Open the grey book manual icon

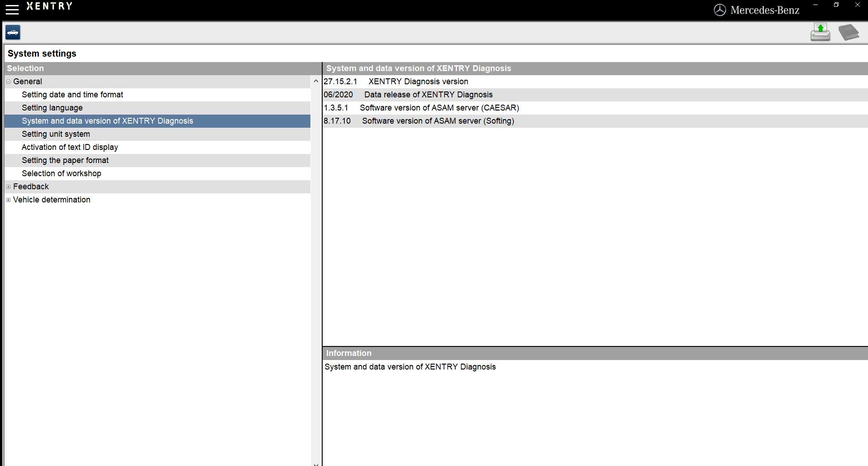click(x=849, y=33)
